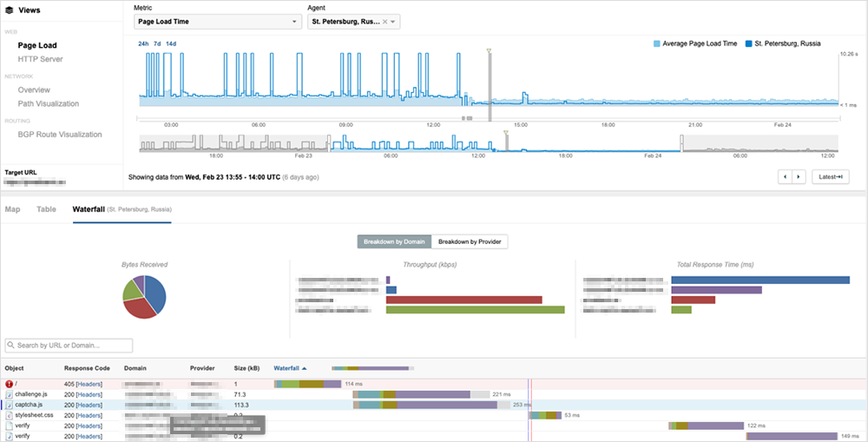Toggle Average Page Load Time legend series
The image size is (868, 442).
point(694,43)
